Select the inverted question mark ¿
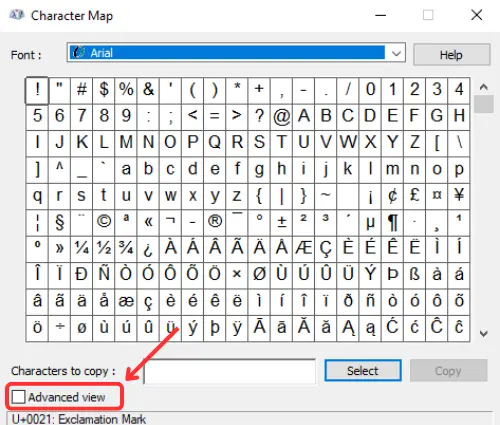 148,249
